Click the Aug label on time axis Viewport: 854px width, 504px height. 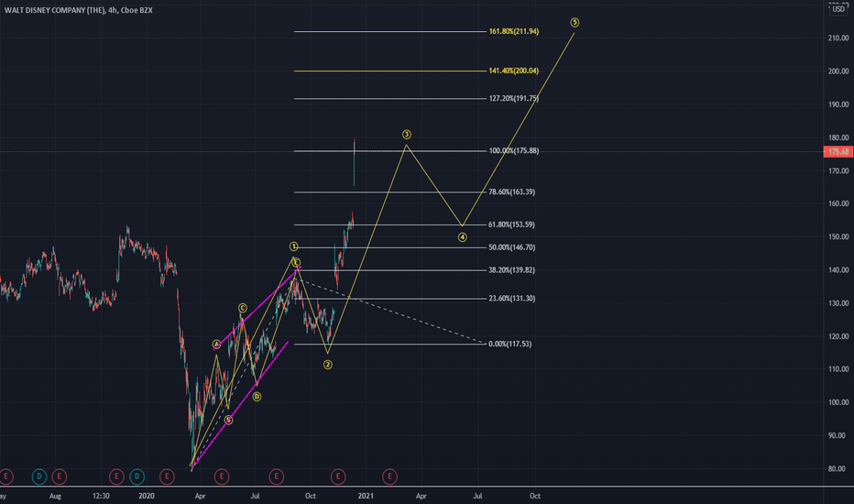pos(56,497)
